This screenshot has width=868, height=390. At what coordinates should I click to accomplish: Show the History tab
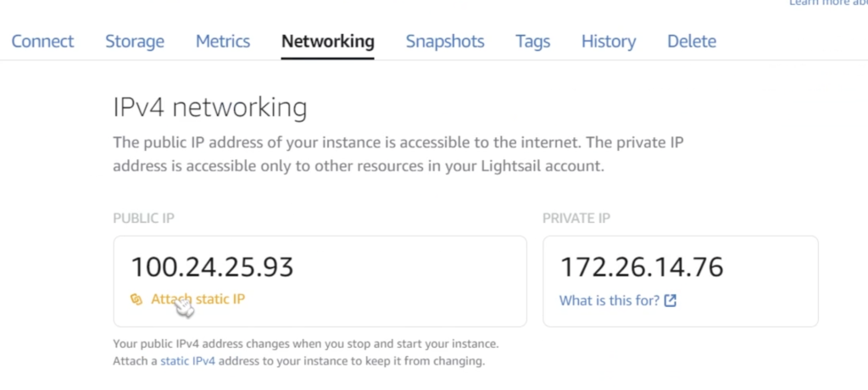[608, 42]
